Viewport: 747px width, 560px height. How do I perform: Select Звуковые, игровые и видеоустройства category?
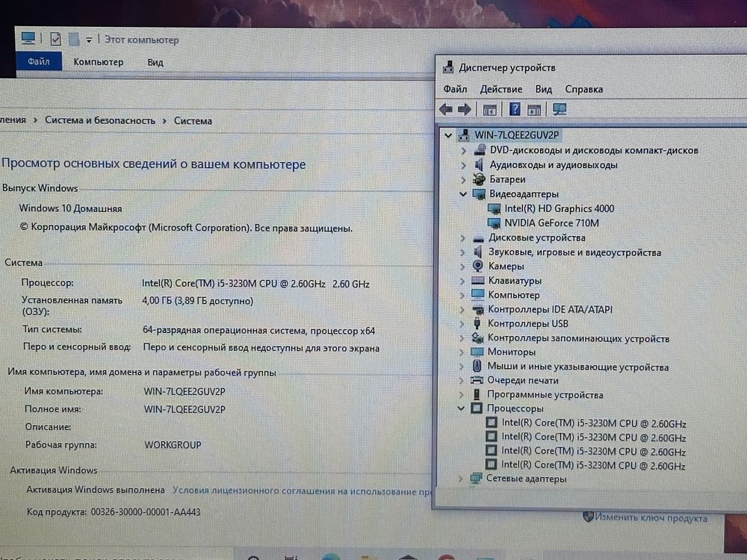(x=574, y=252)
